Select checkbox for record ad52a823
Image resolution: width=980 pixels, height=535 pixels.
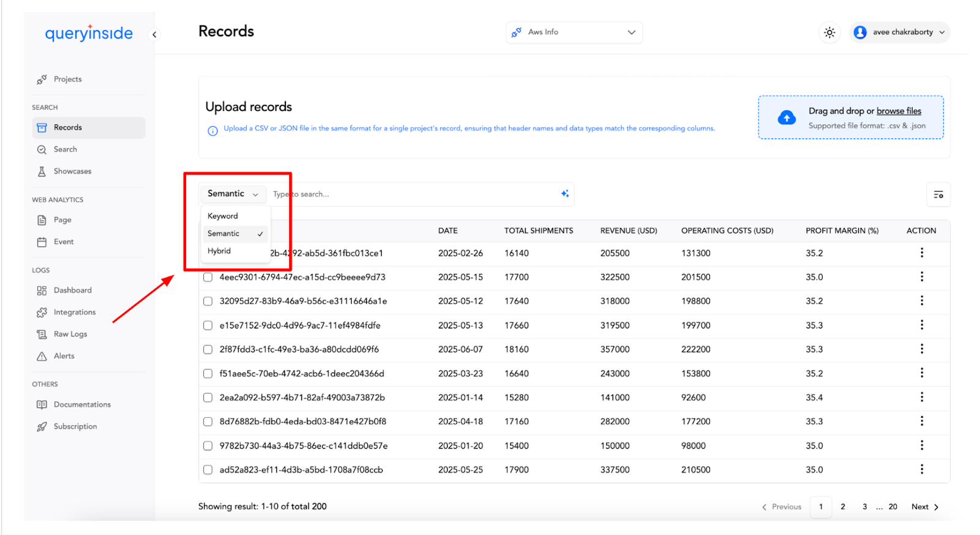[208, 470]
